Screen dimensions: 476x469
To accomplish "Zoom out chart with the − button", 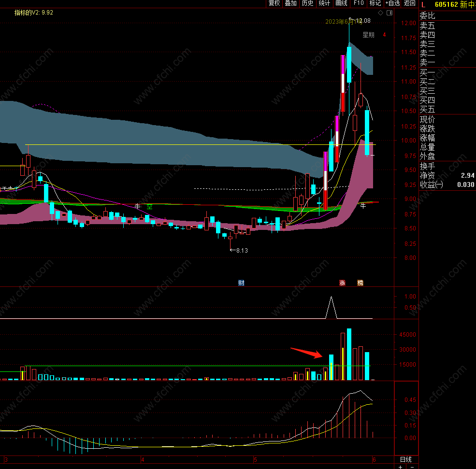I will 412,467.
